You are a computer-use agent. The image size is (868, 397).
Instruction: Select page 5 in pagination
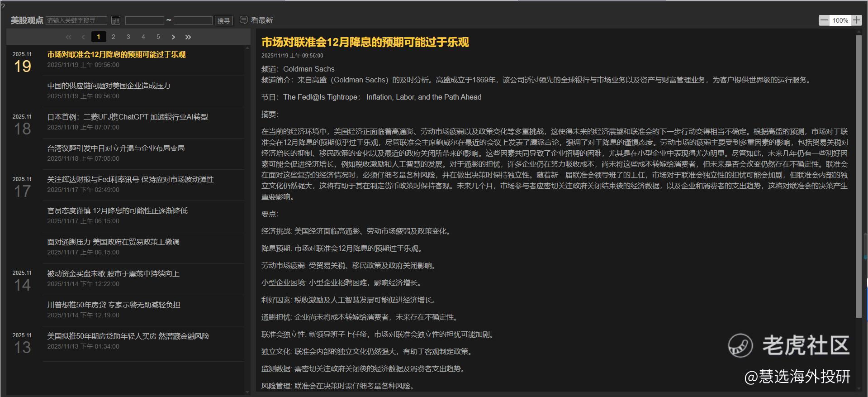(x=158, y=37)
